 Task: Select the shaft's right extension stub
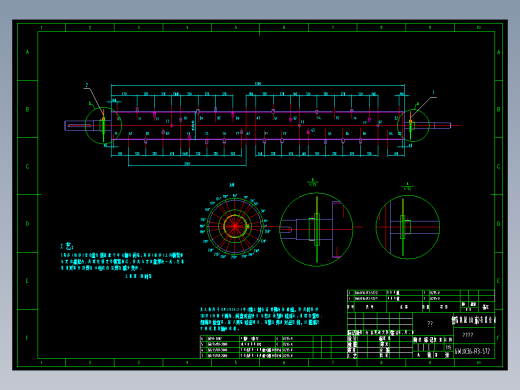(x=433, y=125)
